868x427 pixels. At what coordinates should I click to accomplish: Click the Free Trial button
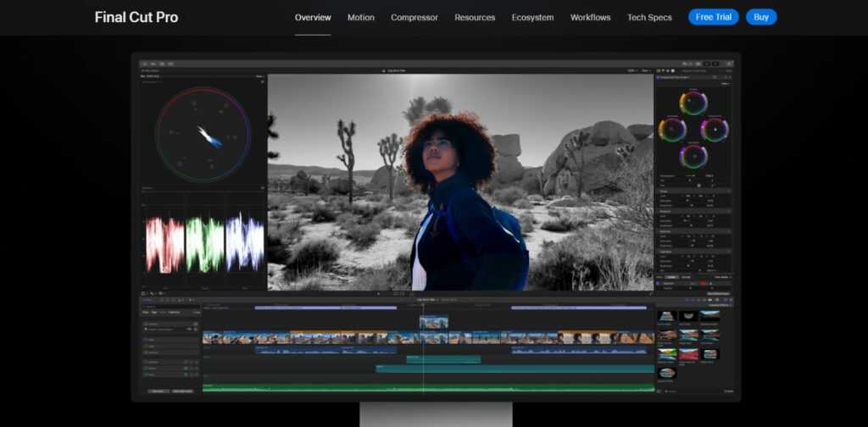tap(713, 17)
